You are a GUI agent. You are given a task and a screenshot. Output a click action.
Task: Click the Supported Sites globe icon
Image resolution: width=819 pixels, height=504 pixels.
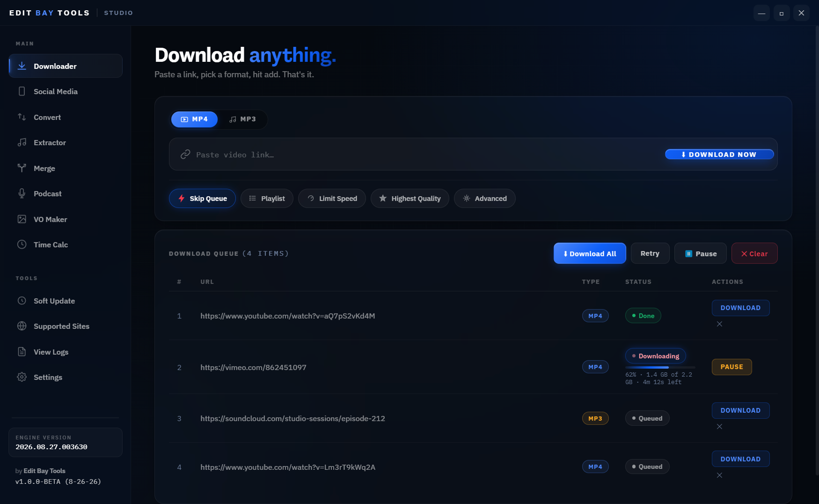click(22, 326)
